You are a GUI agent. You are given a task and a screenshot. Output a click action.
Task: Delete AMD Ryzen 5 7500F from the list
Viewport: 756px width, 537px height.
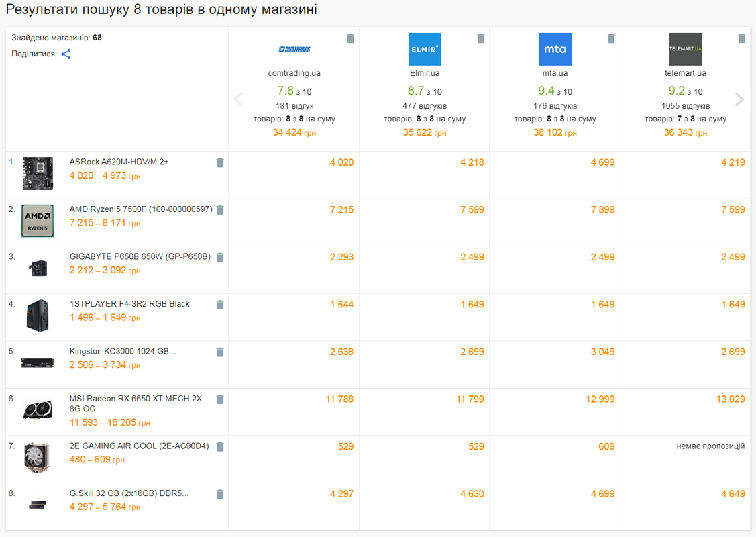pyautogui.click(x=220, y=210)
